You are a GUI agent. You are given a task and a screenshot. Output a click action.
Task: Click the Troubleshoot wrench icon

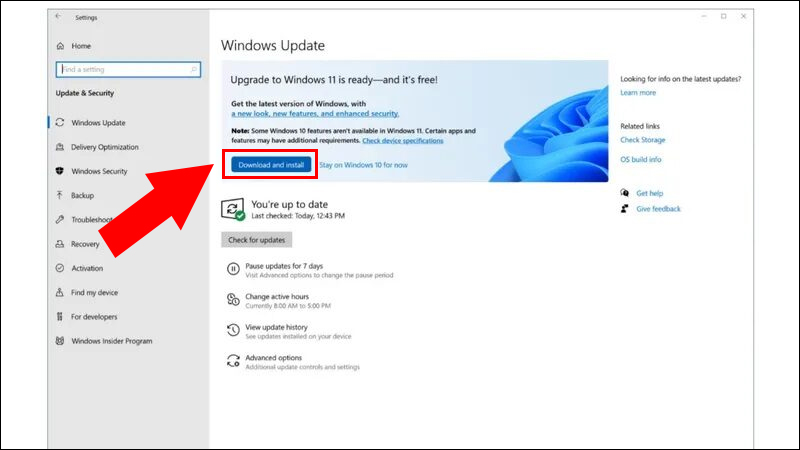[60, 219]
